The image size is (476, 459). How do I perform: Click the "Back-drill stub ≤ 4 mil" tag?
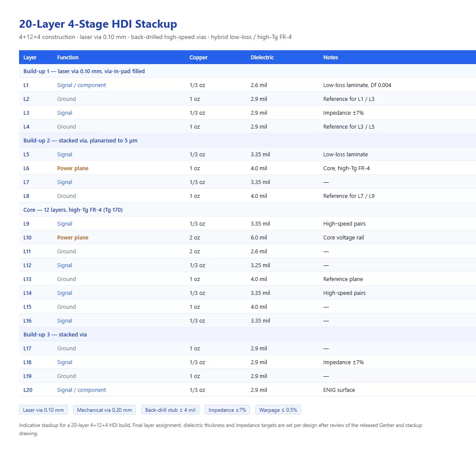coord(170,410)
